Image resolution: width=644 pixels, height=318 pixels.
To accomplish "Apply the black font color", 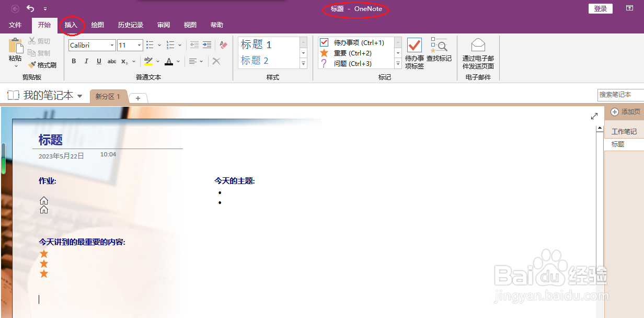I will pyautogui.click(x=169, y=61).
